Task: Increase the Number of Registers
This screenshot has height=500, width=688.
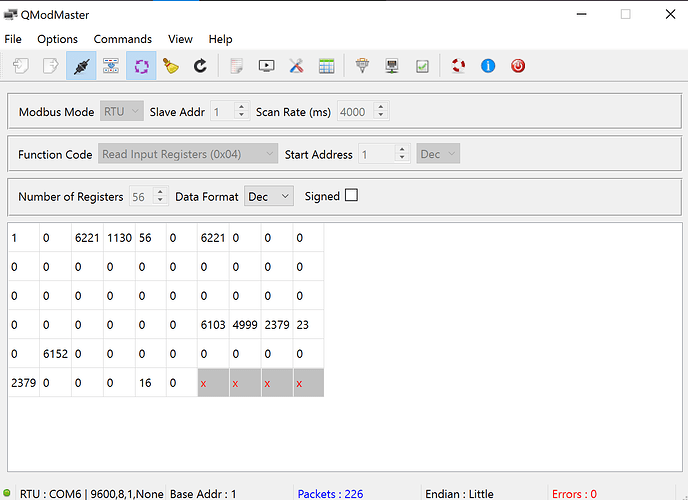Action: pyautogui.click(x=160, y=192)
